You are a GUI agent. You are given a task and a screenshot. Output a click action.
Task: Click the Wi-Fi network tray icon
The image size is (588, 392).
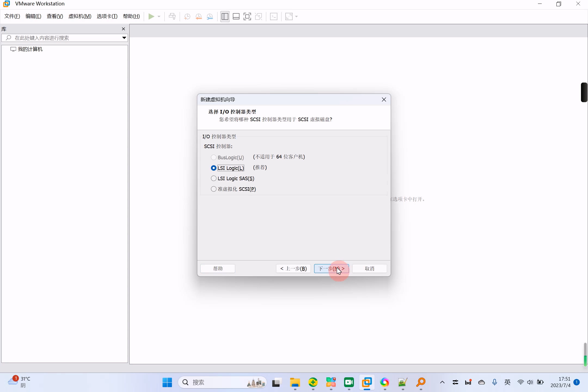pos(520,382)
